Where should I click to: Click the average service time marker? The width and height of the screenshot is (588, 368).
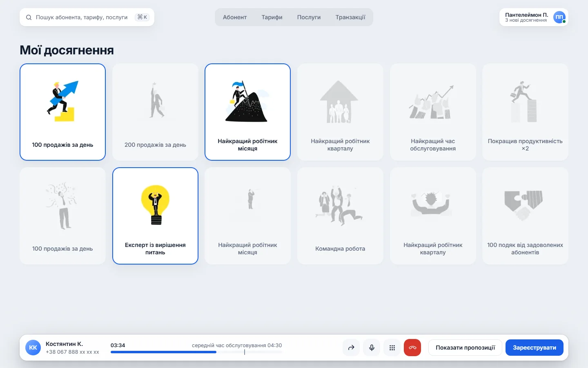point(245,352)
